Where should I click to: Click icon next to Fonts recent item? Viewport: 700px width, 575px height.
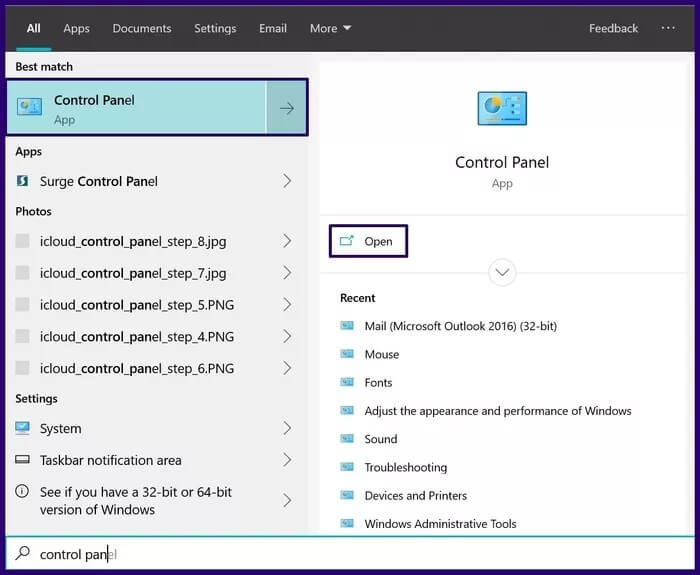point(347,382)
